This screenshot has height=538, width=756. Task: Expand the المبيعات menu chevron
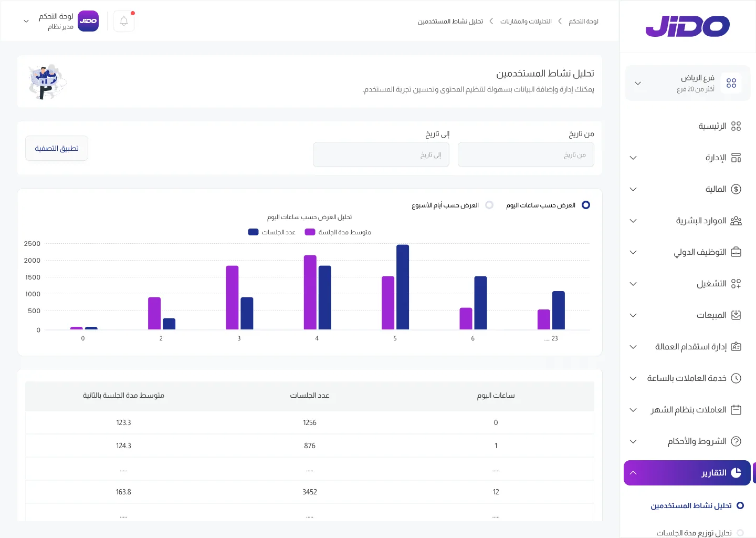633,315
